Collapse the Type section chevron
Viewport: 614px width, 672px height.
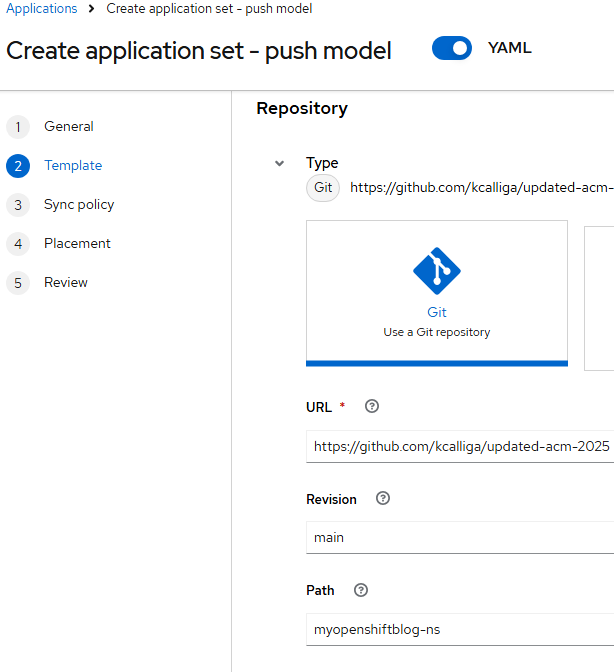point(279,163)
